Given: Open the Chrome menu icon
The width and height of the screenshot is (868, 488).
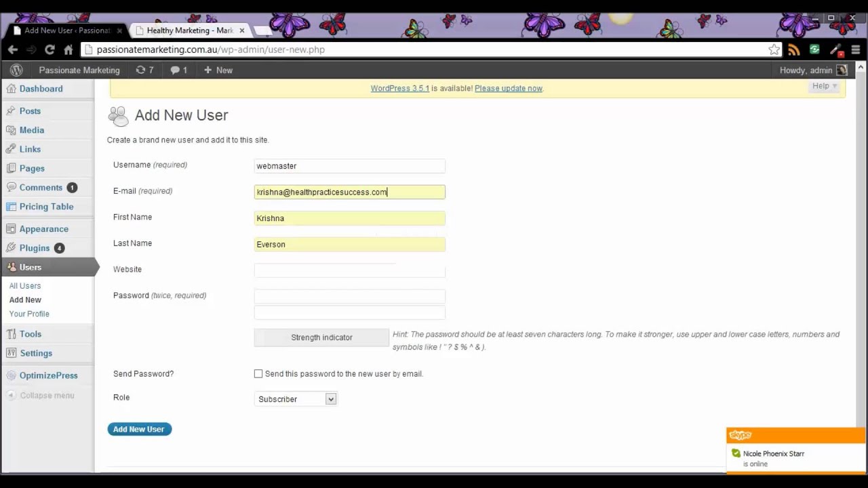Looking at the screenshot, I should pyautogui.click(x=856, y=49).
